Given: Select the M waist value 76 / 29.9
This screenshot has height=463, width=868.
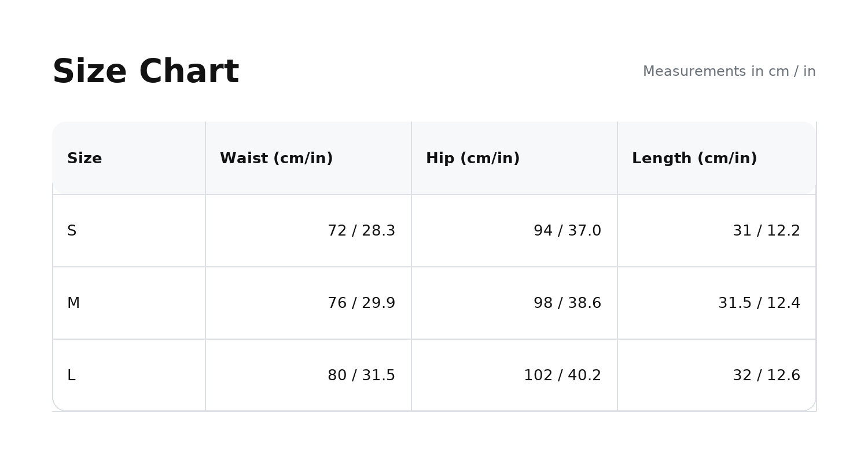Looking at the screenshot, I should click(361, 303).
